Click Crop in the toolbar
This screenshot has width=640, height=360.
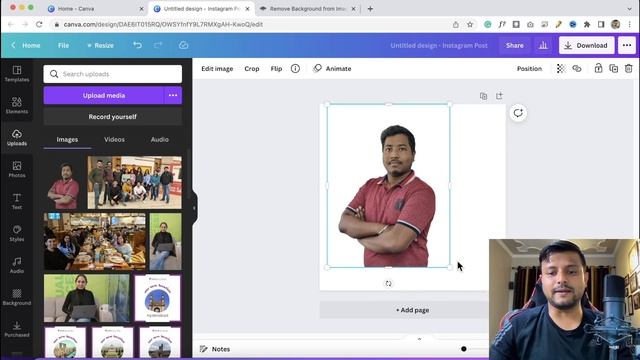(252, 69)
